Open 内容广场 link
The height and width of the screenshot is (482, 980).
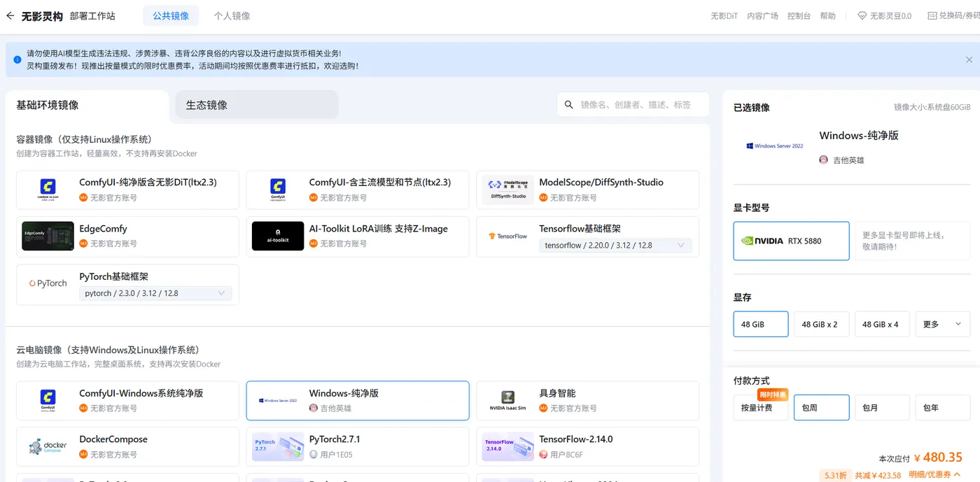click(762, 15)
